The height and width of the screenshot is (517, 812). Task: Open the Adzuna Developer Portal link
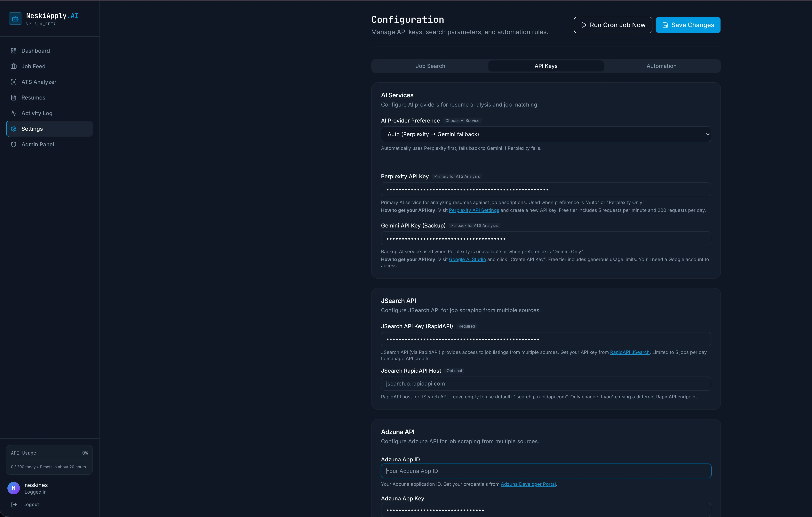[528, 484]
